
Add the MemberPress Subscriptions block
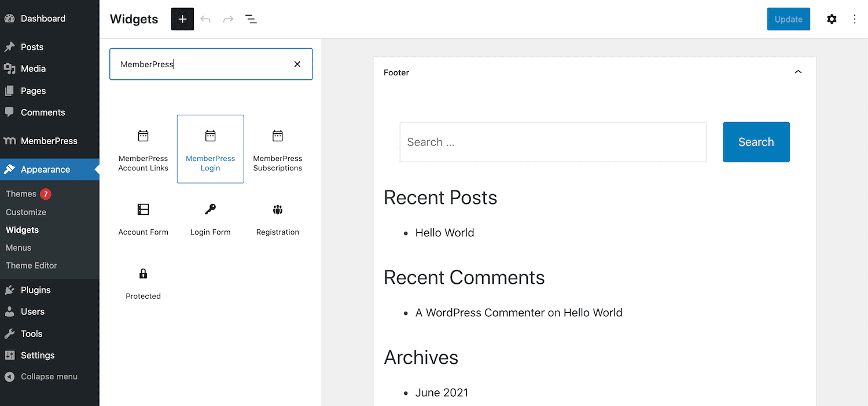tap(278, 149)
